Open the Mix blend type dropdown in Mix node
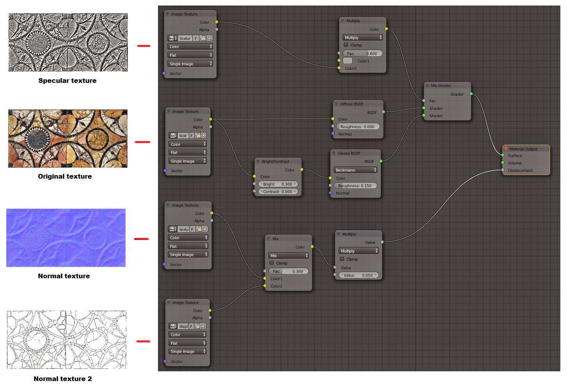The height and width of the screenshot is (392, 567). click(x=289, y=256)
